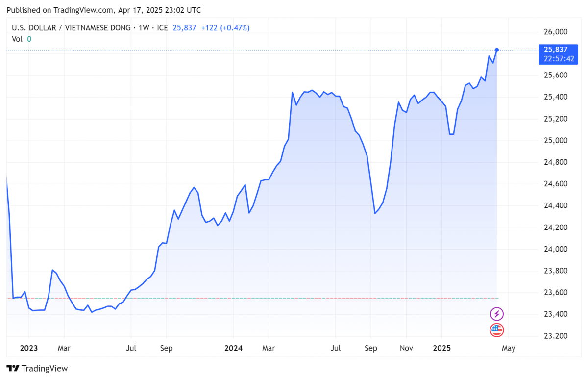Click the last price marker dot on chart
The height and width of the screenshot is (380, 588).
coord(496,50)
